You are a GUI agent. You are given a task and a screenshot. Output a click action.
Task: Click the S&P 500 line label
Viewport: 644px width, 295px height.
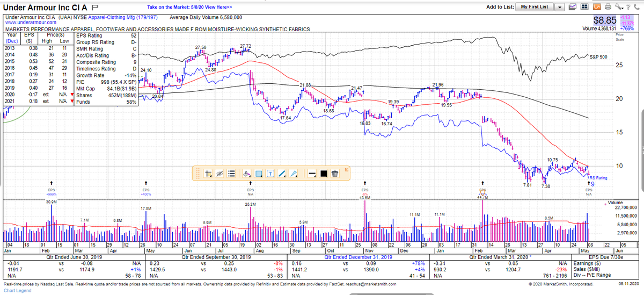tap(598, 56)
